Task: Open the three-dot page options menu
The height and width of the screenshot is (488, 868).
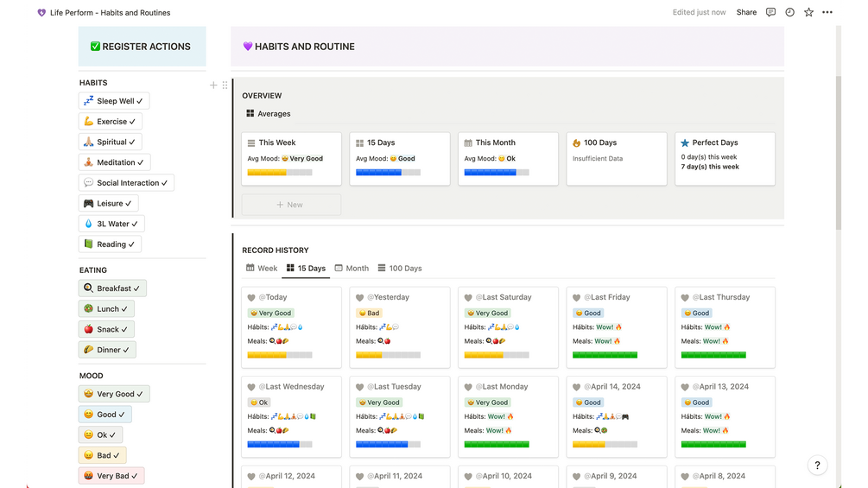Action: coord(827,12)
